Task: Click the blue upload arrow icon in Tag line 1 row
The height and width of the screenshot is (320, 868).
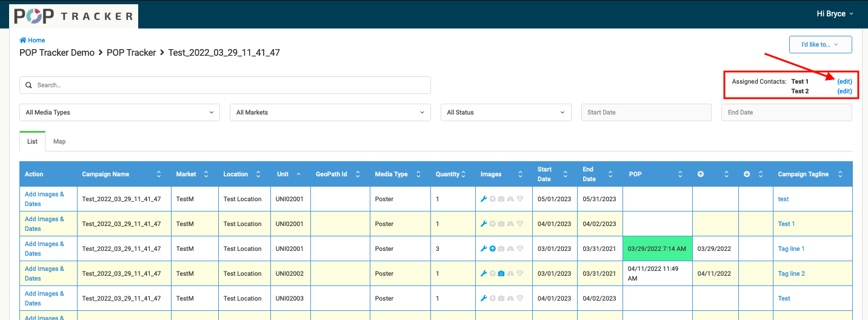Action: pyautogui.click(x=493, y=248)
